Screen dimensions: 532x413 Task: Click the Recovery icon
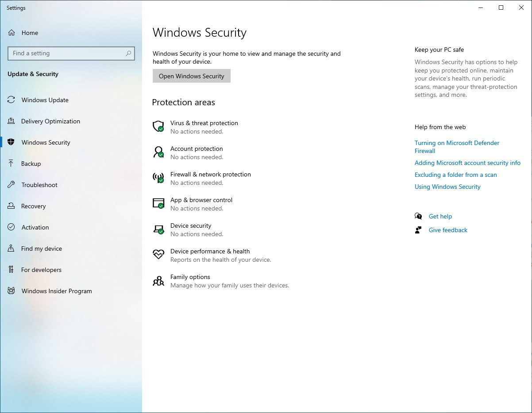tap(12, 206)
